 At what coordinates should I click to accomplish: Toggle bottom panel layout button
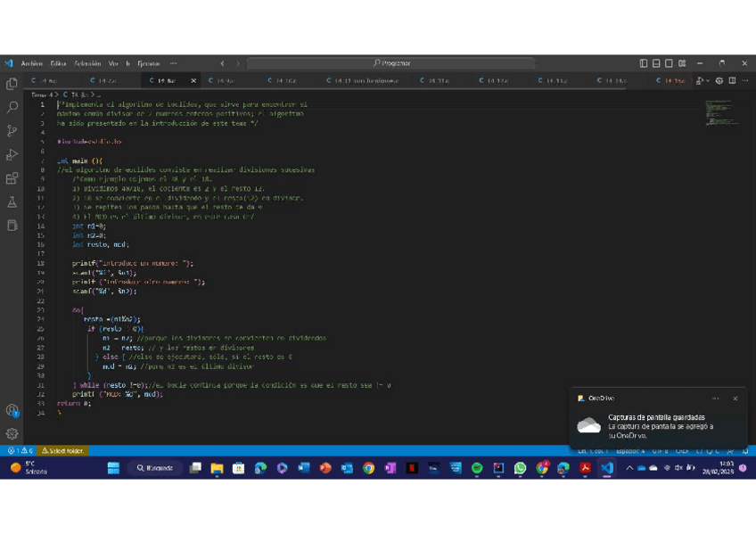tap(656, 63)
